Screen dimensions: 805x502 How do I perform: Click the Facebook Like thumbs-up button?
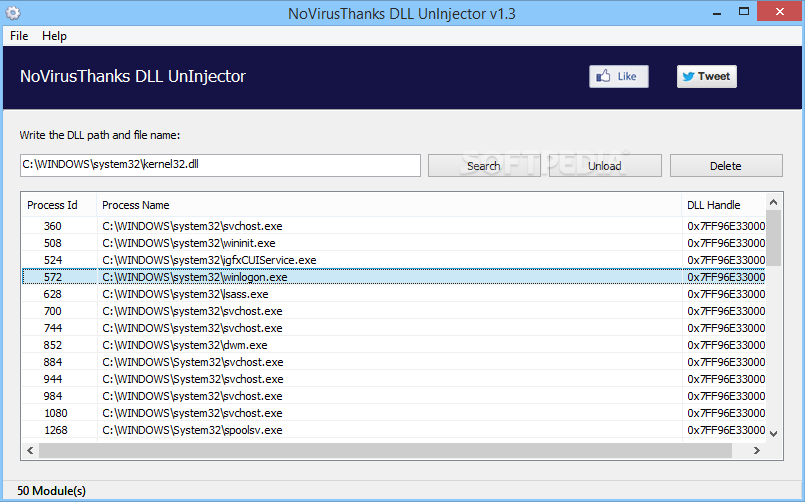pos(619,76)
